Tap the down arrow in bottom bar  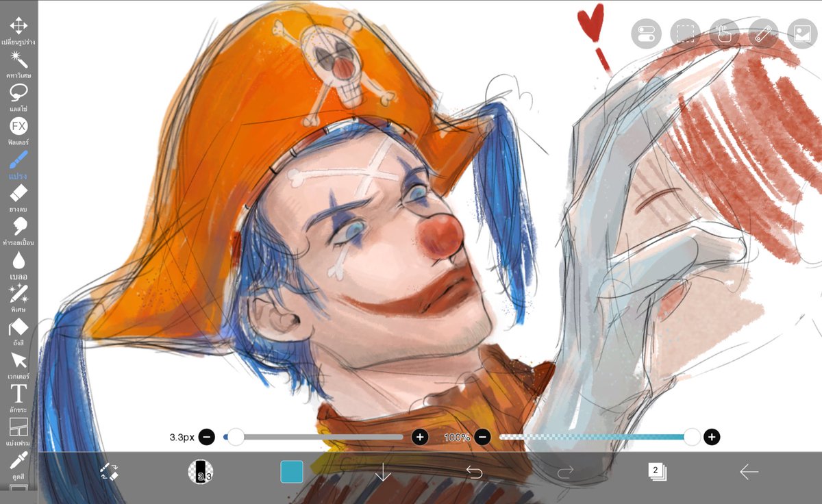click(x=383, y=472)
